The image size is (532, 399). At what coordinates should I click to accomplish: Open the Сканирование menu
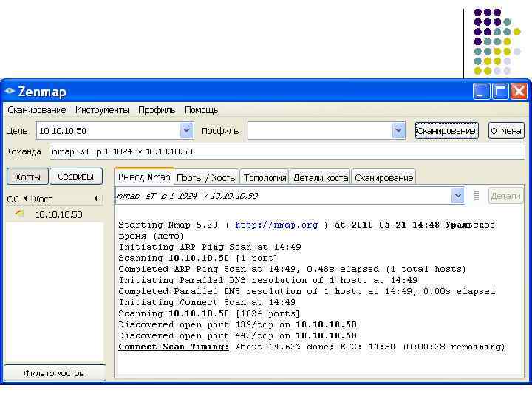(37, 110)
